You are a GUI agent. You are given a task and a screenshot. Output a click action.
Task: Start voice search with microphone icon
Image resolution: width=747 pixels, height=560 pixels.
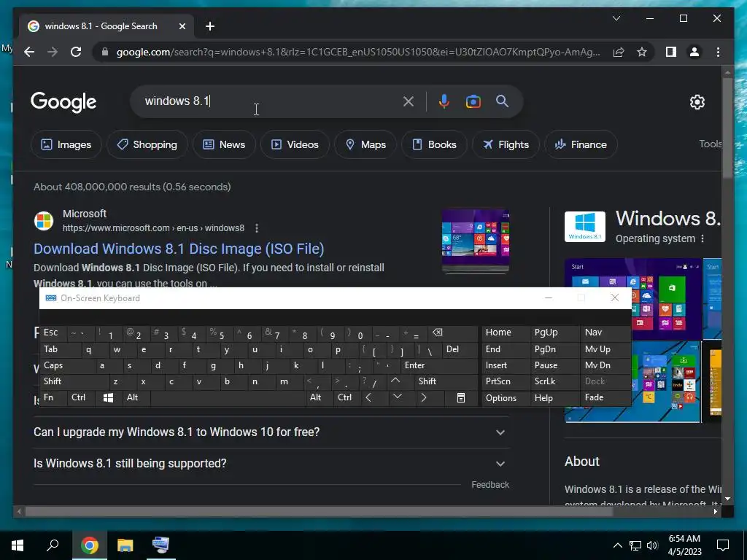click(444, 101)
